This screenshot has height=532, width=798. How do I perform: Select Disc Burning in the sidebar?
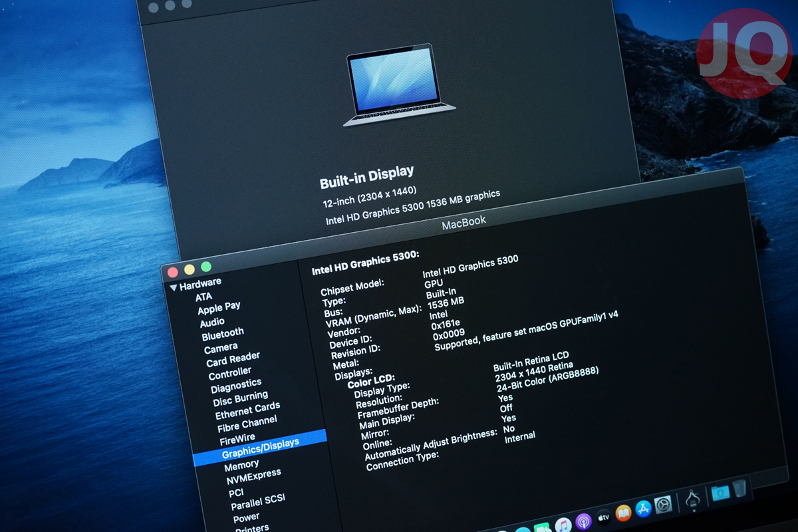click(x=240, y=398)
